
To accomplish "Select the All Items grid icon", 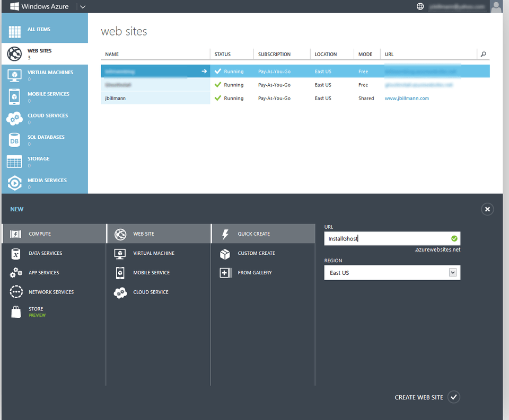I will [15, 32].
